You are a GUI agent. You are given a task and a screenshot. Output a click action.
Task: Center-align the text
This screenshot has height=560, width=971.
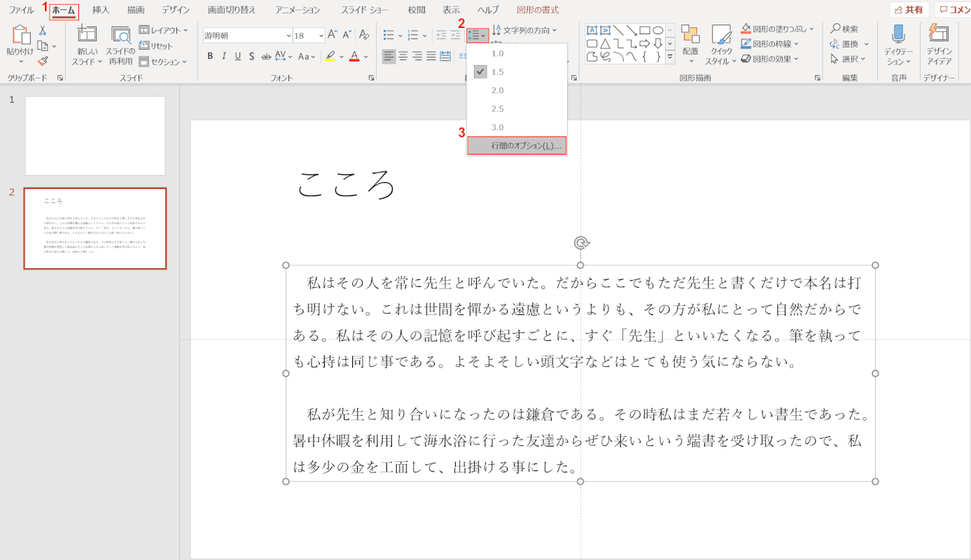click(x=403, y=56)
